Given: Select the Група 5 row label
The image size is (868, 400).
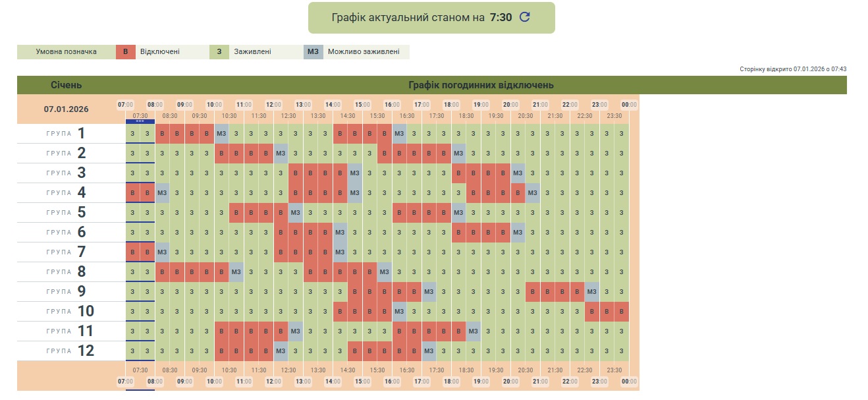Looking at the screenshot, I should tap(71, 213).
